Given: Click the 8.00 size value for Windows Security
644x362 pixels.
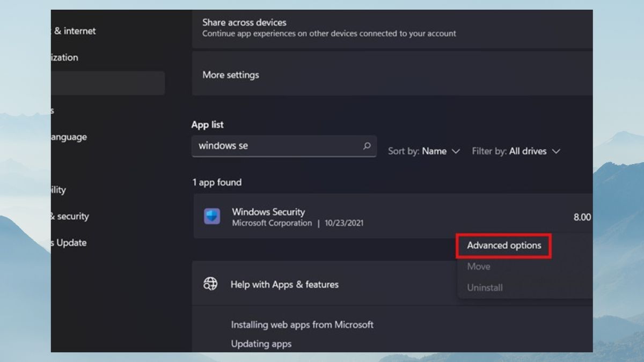Looking at the screenshot, I should coord(582,217).
